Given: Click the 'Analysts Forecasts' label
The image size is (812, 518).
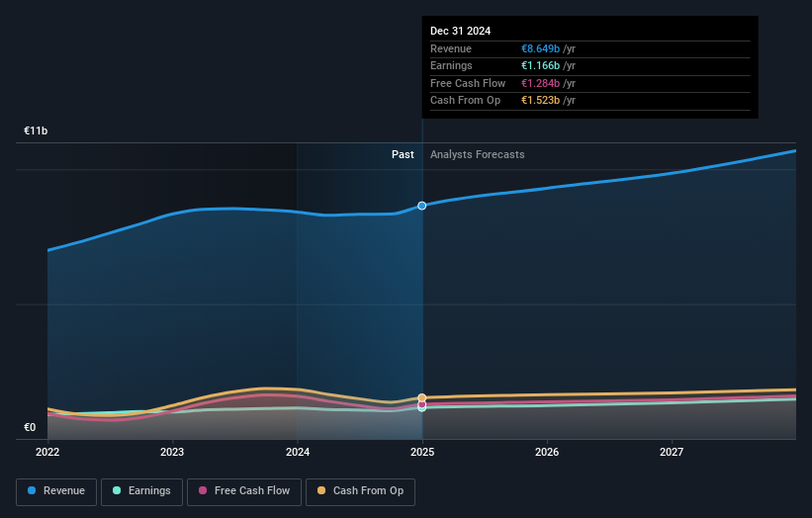Looking at the screenshot, I should pos(478,155).
